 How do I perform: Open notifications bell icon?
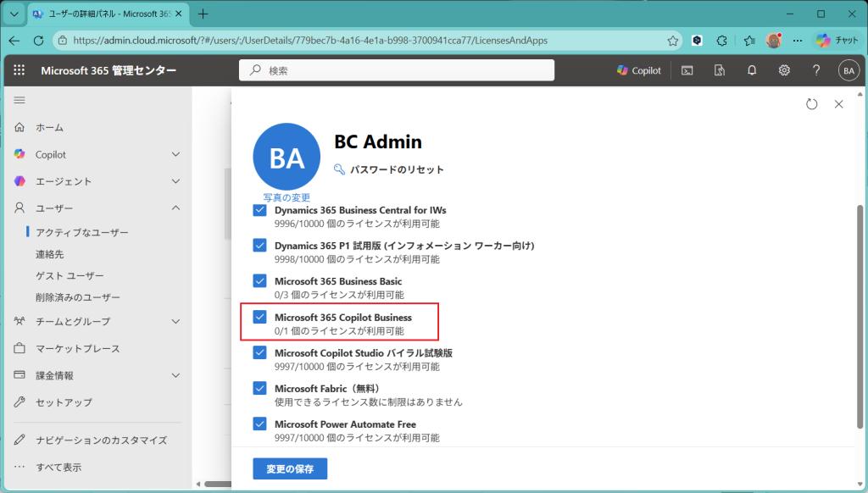click(751, 71)
